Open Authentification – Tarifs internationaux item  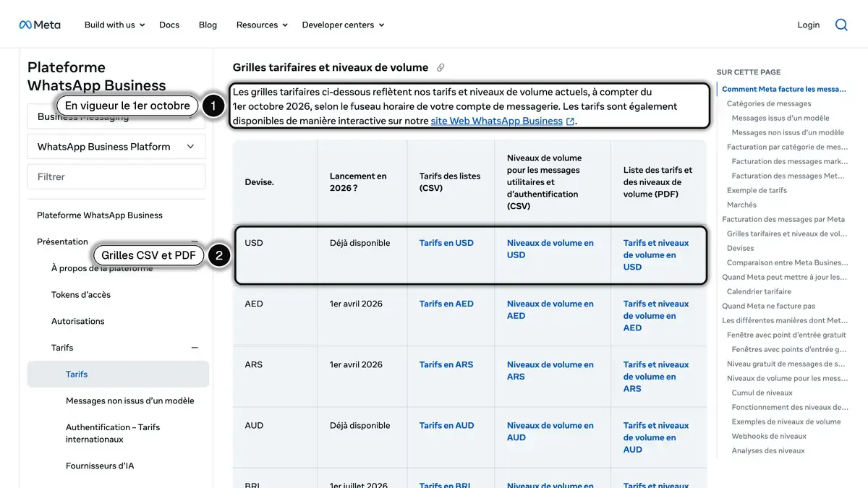[113, 433]
